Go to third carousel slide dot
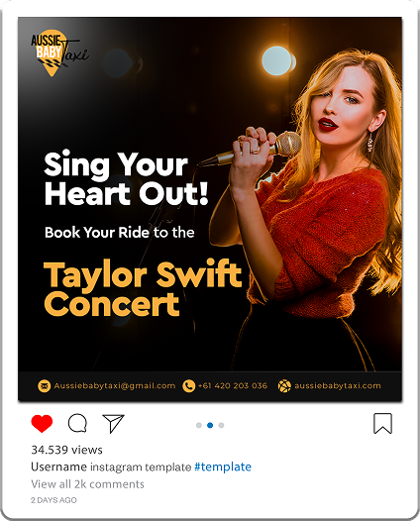420x521 pixels. pyautogui.click(x=221, y=425)
